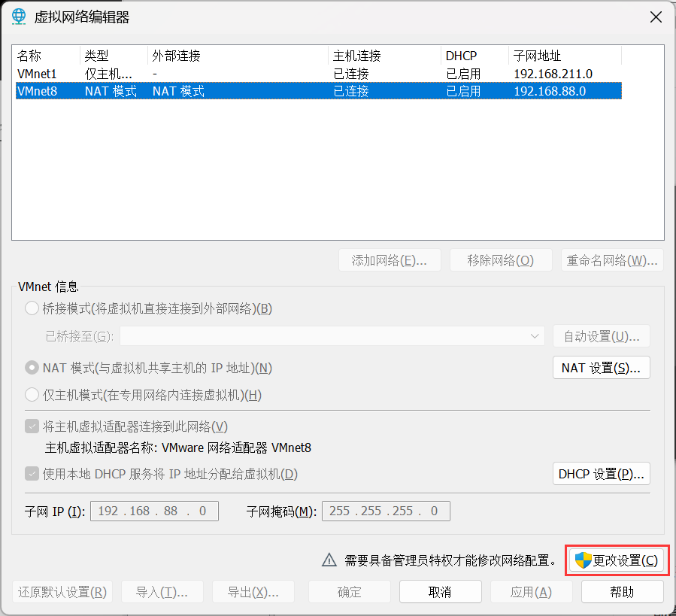The image size is (676, 616).
Task: Close the 虚拟网络编辑器 window
Action: (x=656, y=17)
